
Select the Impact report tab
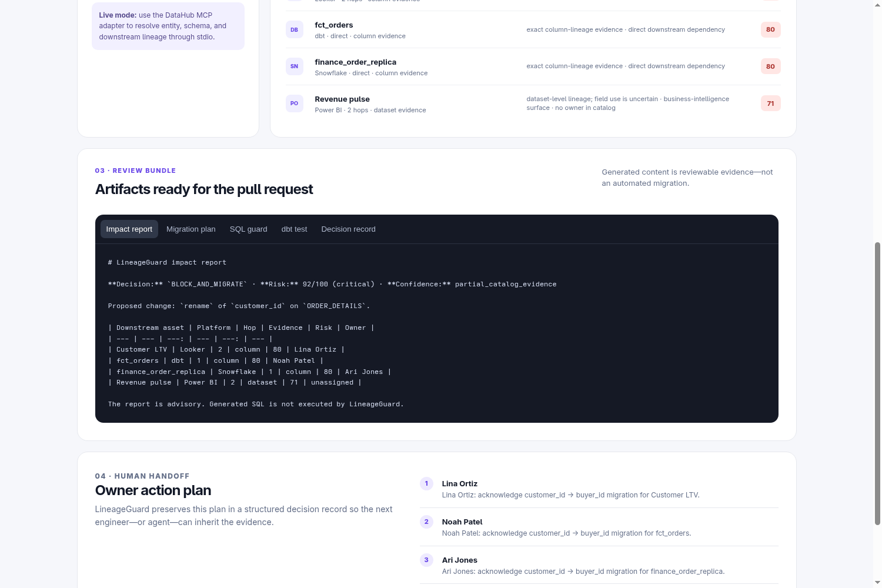coord(129,229)
